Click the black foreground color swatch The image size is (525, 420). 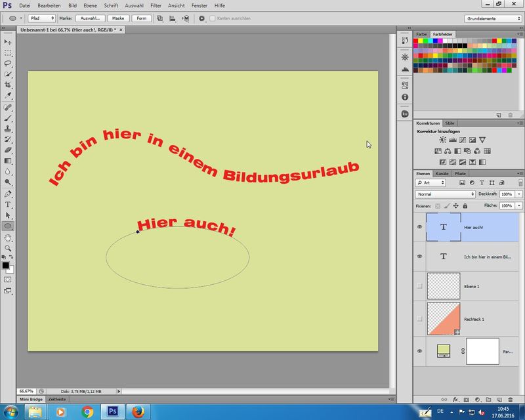pyautogui.click(x=5, y=265)
